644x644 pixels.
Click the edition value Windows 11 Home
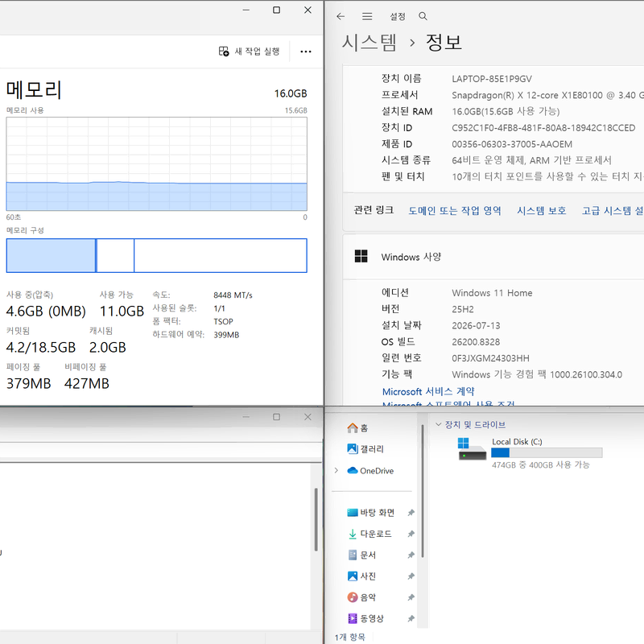pos(492,293)
